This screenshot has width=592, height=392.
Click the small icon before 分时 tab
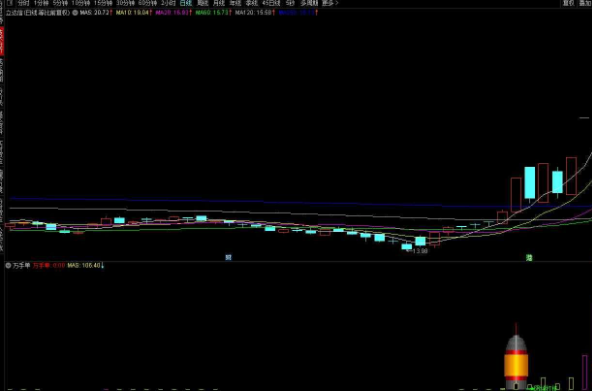(10, 3)
